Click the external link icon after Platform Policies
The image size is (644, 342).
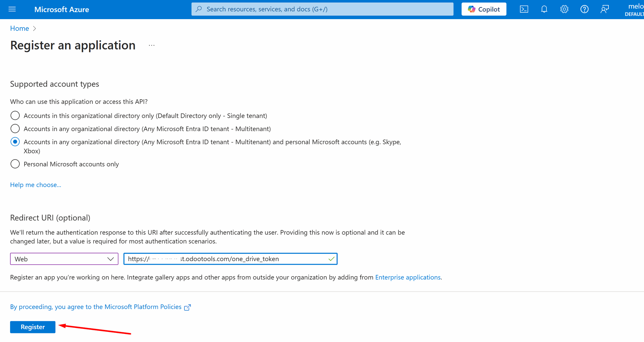point(187,307)
